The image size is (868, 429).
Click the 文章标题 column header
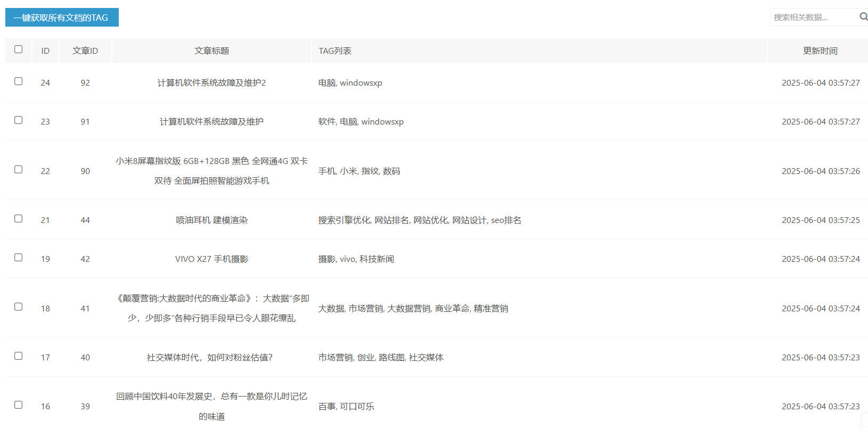(x=211, y=51)
